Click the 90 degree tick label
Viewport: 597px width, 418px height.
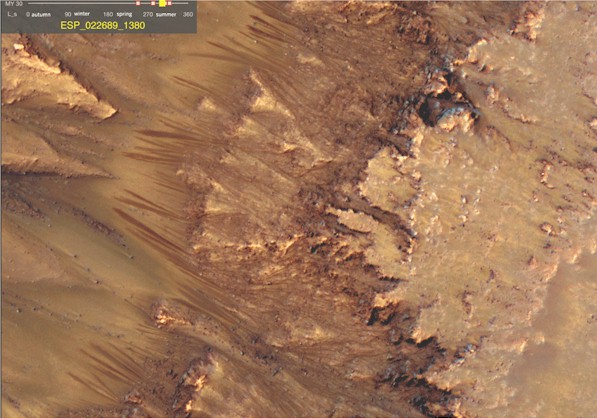[x=68, y=14]
